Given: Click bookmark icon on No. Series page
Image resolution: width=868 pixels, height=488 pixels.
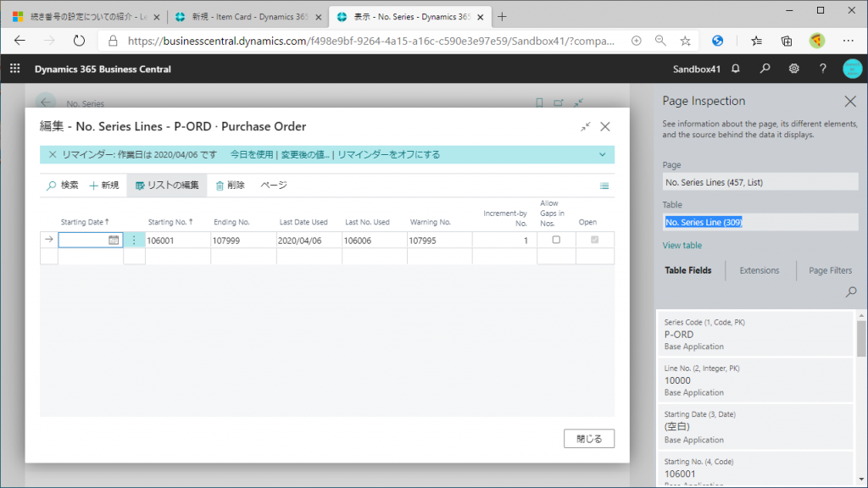Looking at the screenshot, I should [539, 103].
